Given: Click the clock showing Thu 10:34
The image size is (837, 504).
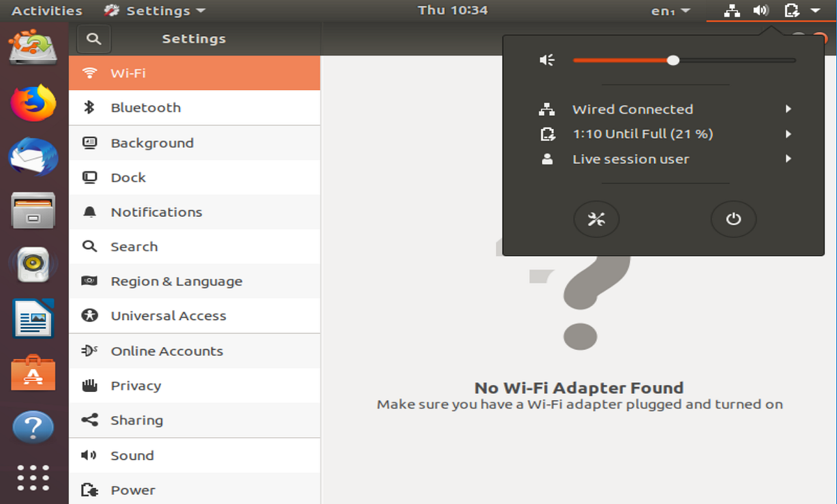Looking at the screenshot, I should point(452,10).
